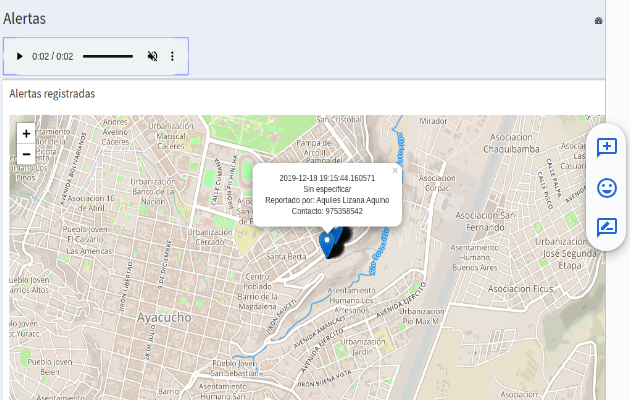Click the smiley face feedback icon
Screen dimensions: 630x400
click(x=606, y=187)
